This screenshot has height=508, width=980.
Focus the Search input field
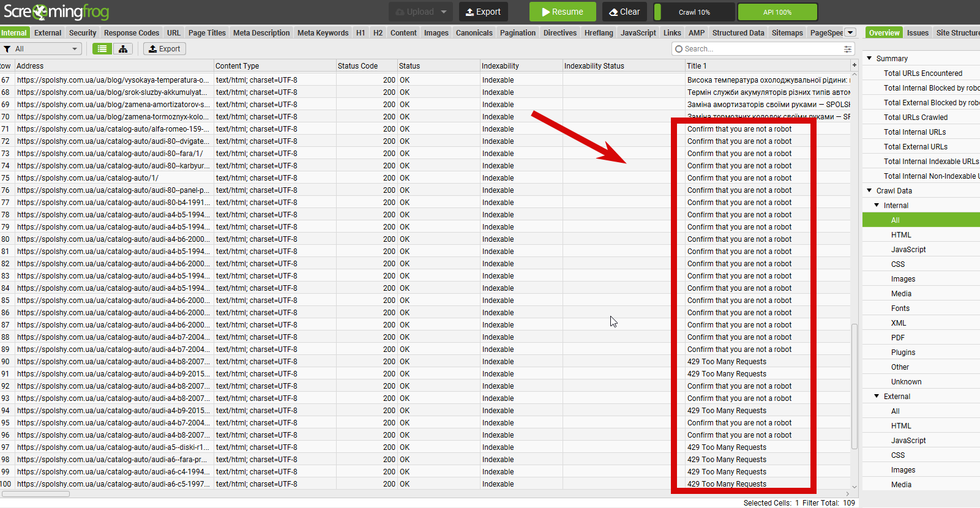click(x=763, y=49)
